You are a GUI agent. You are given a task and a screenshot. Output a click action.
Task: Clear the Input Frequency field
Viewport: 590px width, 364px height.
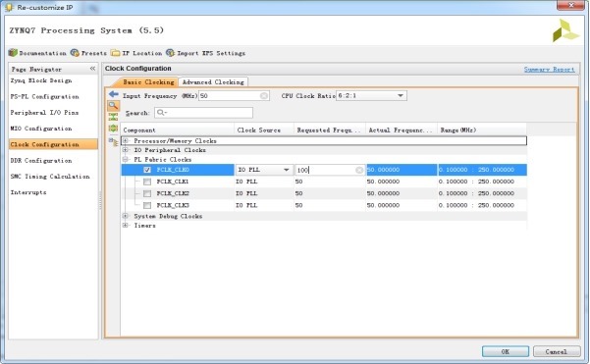pyautogui.click(x=264, y=96)
